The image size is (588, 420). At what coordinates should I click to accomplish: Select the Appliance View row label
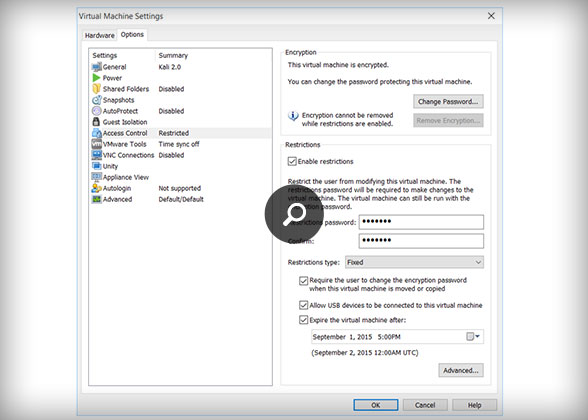pyautogui.click(x=126, y=177)
